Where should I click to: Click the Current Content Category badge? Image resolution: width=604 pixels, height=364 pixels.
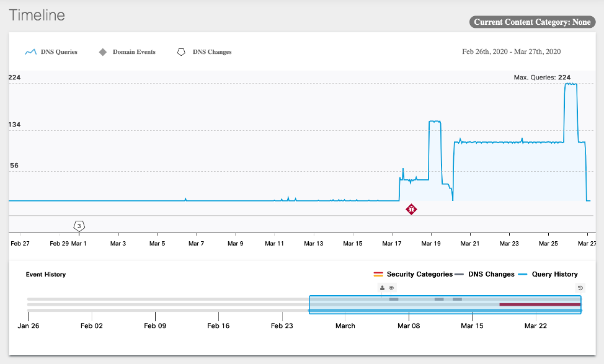(x=532, y=22)
